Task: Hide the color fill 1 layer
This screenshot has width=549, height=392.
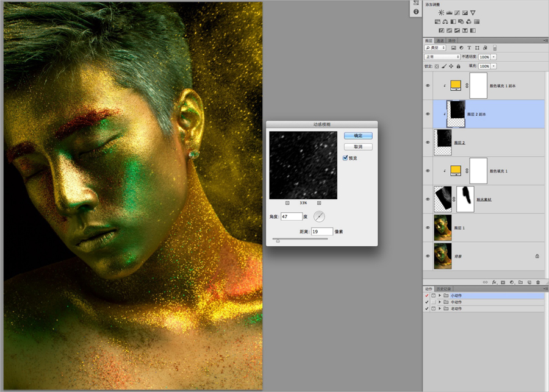Action: pos(428,171)
